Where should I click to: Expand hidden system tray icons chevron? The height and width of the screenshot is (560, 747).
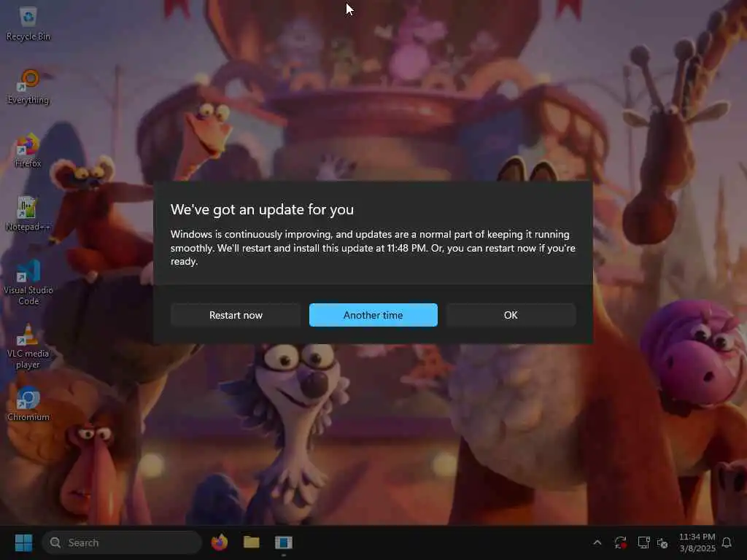(x=597, y=542)
